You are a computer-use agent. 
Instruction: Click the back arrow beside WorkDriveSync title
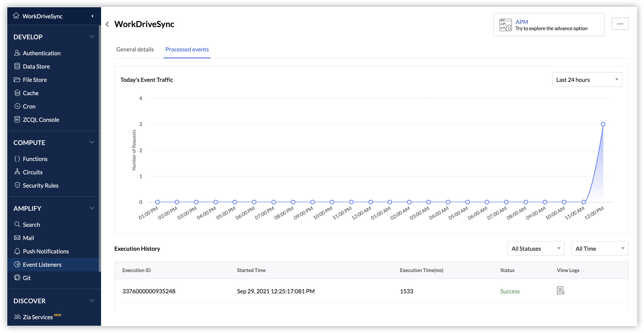coord(107,24)
